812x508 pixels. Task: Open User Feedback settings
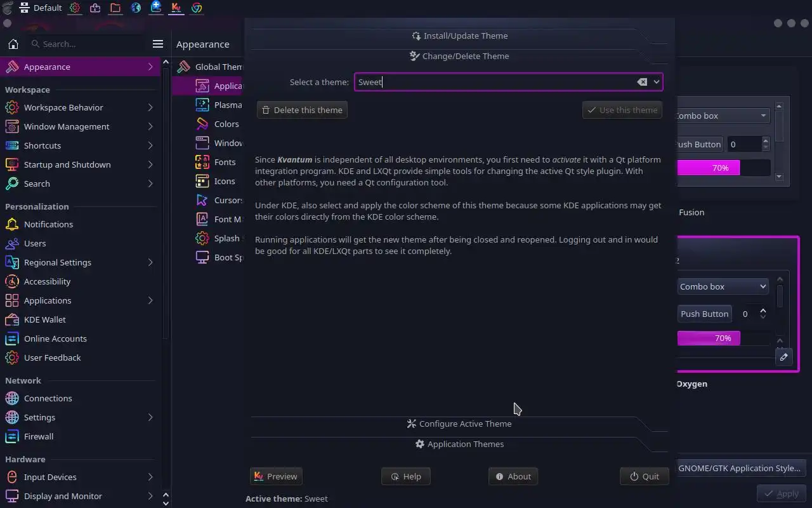point(79,358)
